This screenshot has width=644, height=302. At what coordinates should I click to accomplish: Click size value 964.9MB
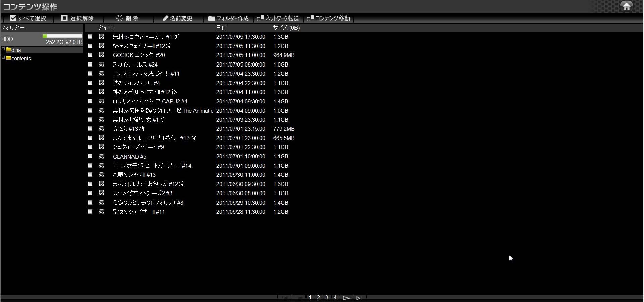click(x=284, y=55)
